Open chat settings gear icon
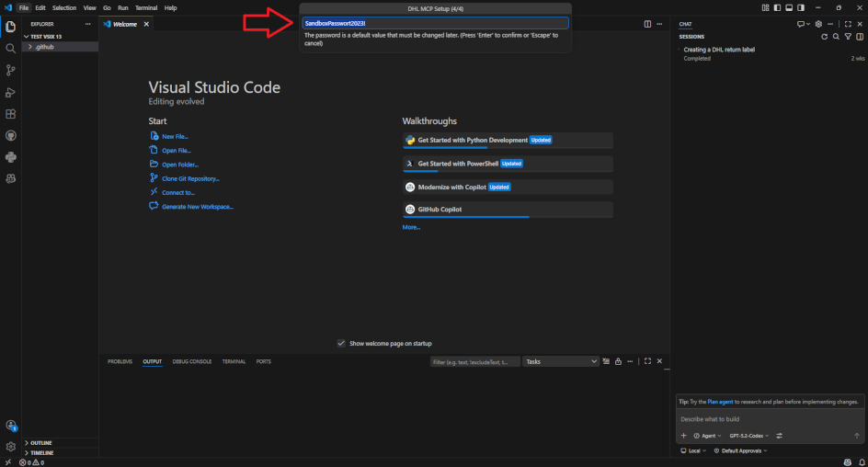 818,24
